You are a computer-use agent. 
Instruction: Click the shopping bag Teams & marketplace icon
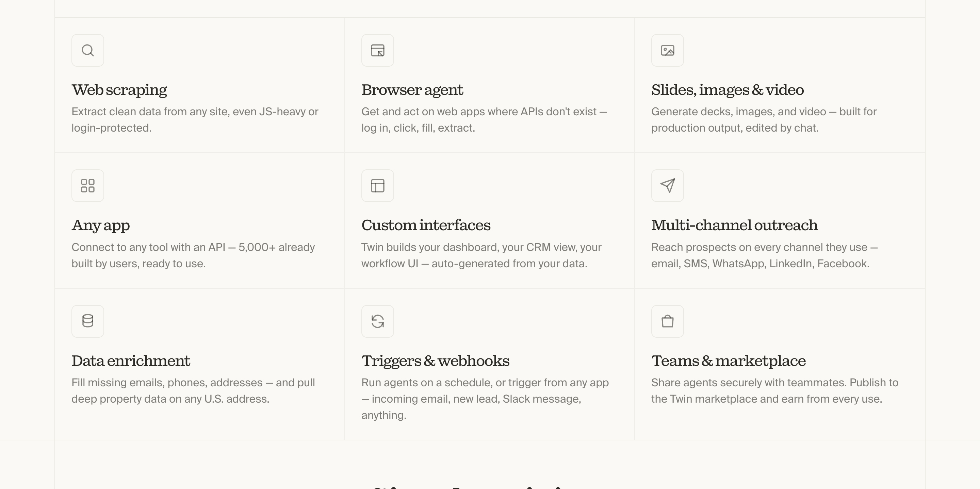point(667,321)
